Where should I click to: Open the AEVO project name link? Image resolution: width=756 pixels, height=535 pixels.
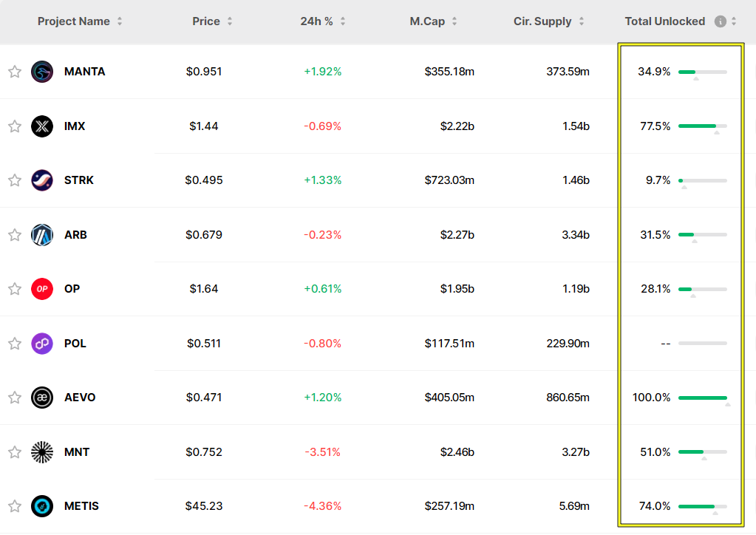pos(80,398)
